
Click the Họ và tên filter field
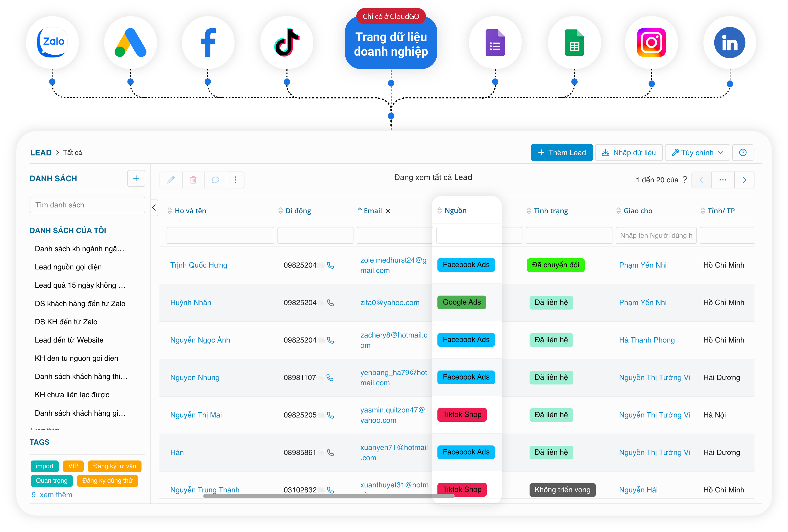pyautogui.click(x=220, y=235)
